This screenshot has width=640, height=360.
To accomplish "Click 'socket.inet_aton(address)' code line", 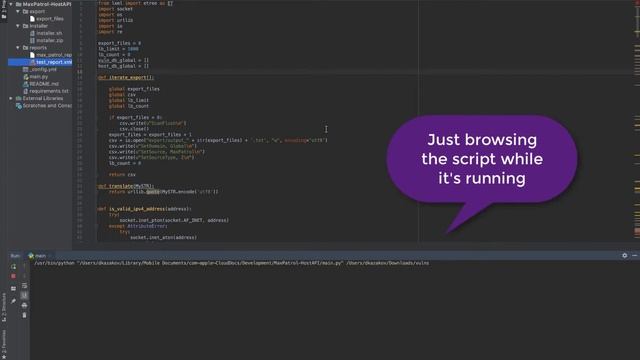I will (163, 237).
